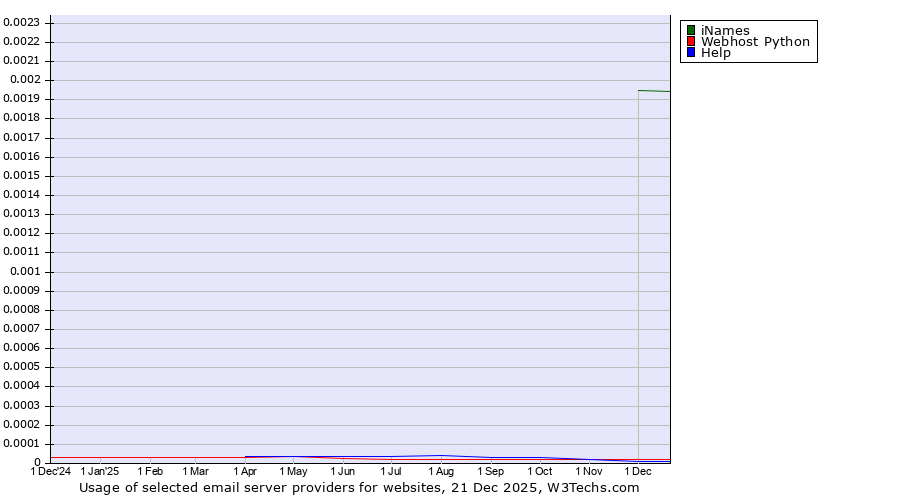The height and width of the screenshot is (500, 900).
Task: Click the 1 Mar x-axis label
Action: click(195, 471)
